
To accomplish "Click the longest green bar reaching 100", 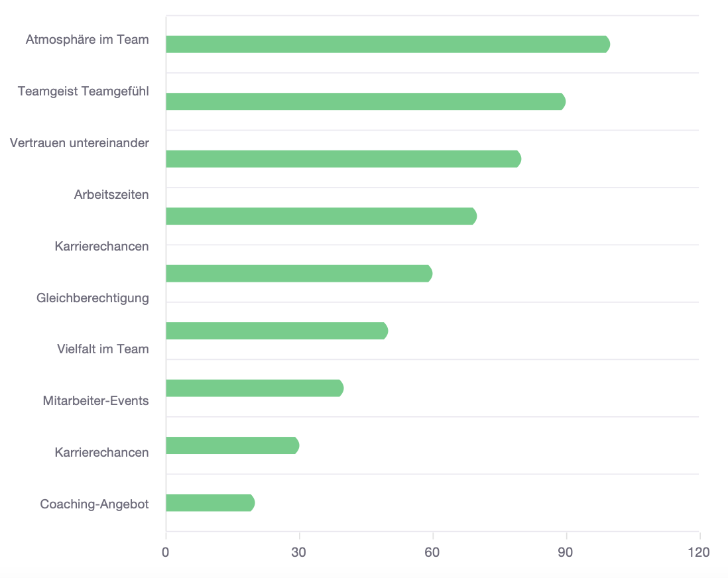I will 387,44.
